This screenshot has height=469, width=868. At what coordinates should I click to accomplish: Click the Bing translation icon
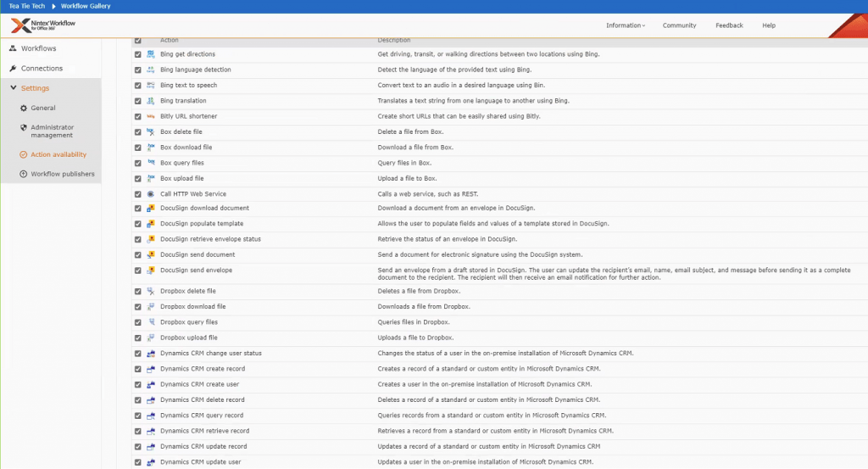(x=151, y=101)
